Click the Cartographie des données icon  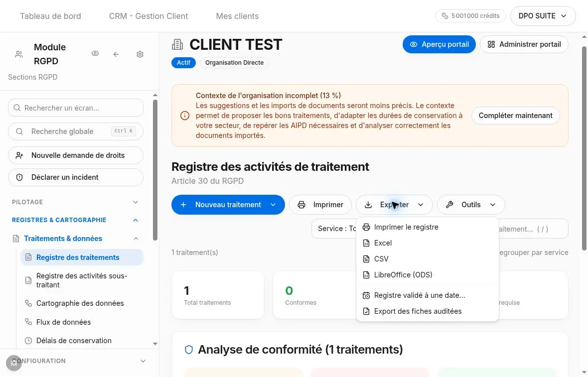28,303
